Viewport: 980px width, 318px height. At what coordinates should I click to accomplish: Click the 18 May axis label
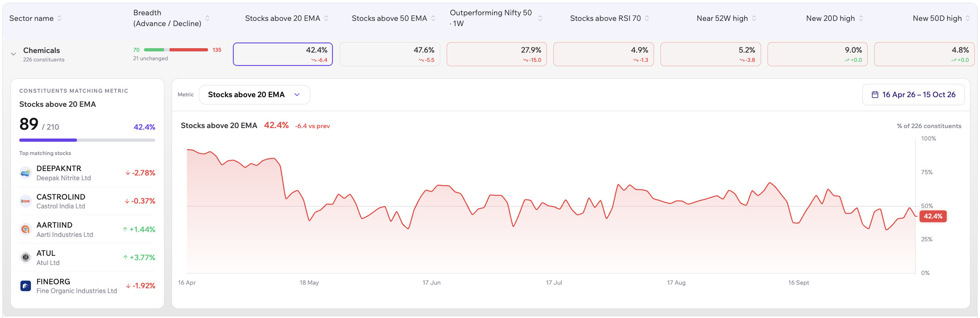point(309,283)
